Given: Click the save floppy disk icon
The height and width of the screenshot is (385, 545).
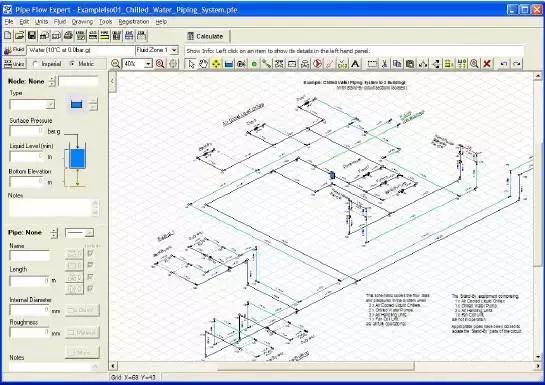Looking at the screenshot, I should [32, 35].
